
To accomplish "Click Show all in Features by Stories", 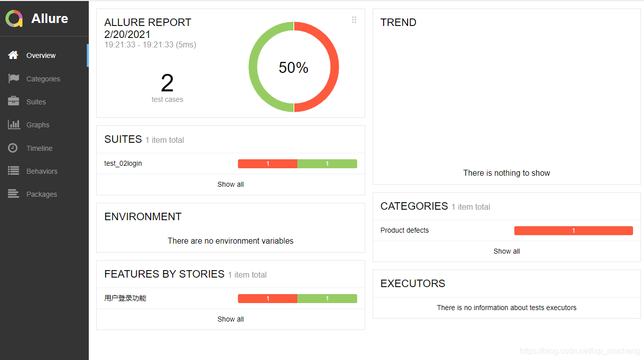I will (230, 319).
